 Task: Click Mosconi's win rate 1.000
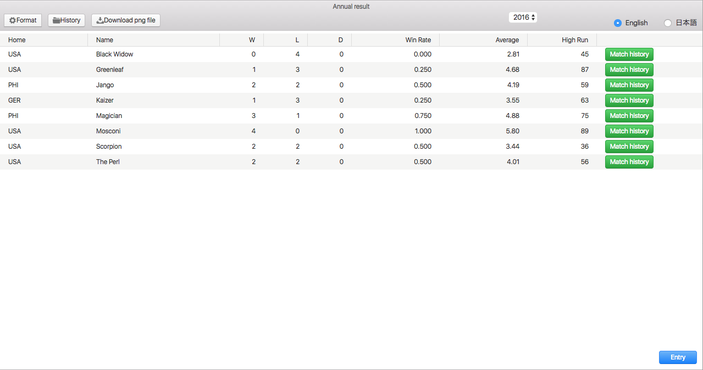(x=423, y=131)
